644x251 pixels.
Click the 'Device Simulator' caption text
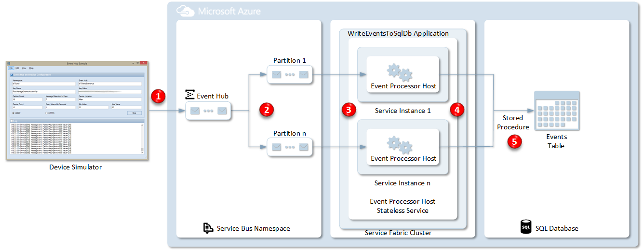point(75,167)
